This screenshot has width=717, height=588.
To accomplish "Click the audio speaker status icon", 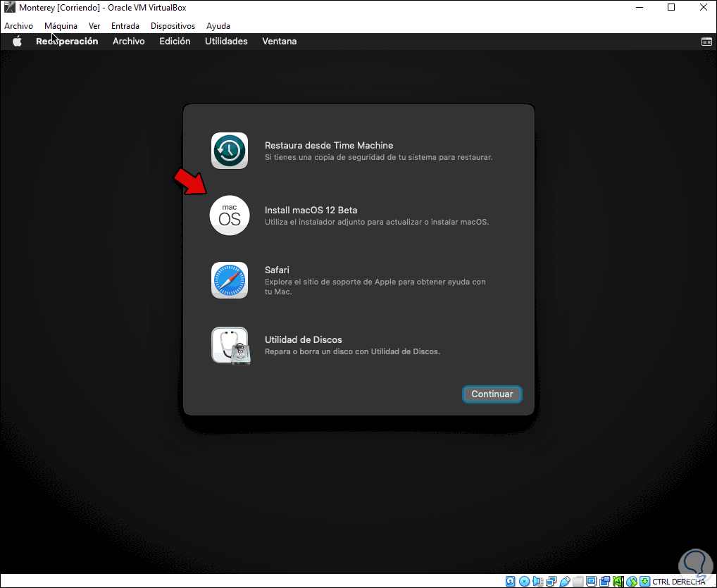I will click(538, 581).
